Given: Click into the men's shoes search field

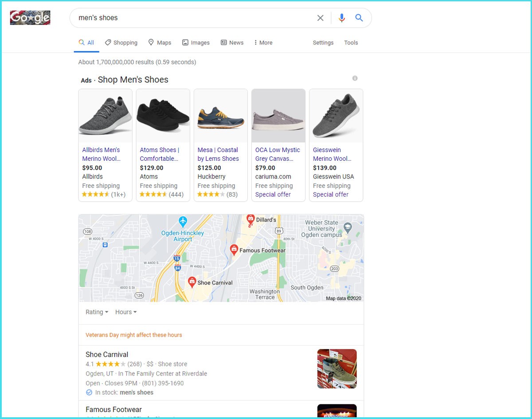Looking at the screenshot, I should [x=193, y=18].
